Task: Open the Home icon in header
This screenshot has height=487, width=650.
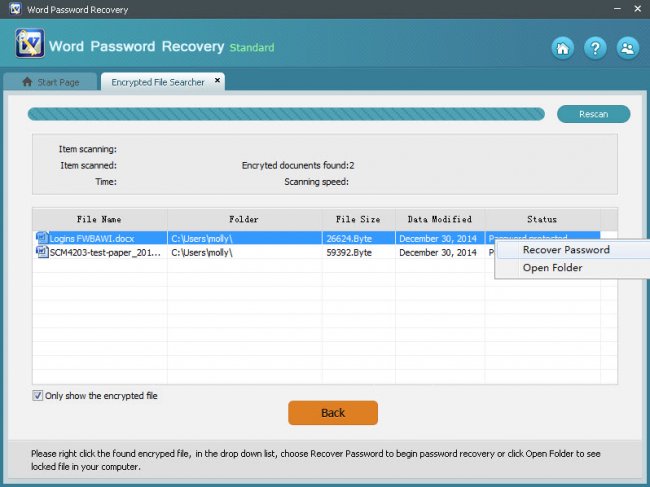Action: pyautogui.click(x=563, y=48)
